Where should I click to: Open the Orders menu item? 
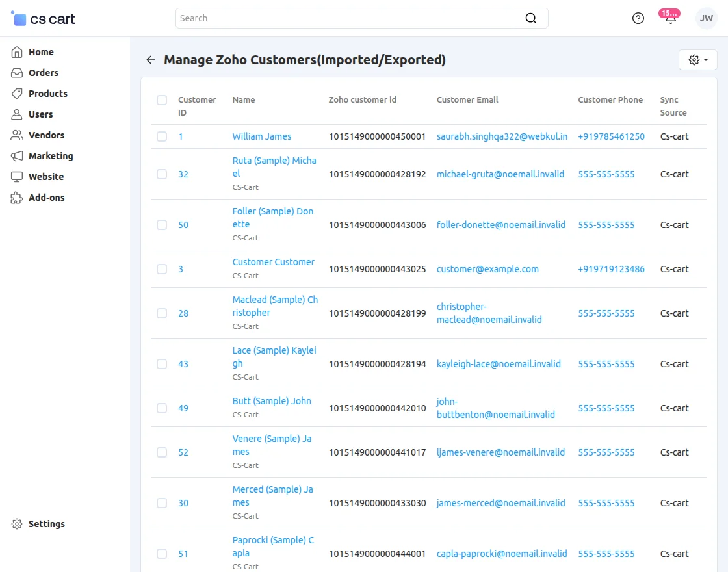[x=43, y=73]
